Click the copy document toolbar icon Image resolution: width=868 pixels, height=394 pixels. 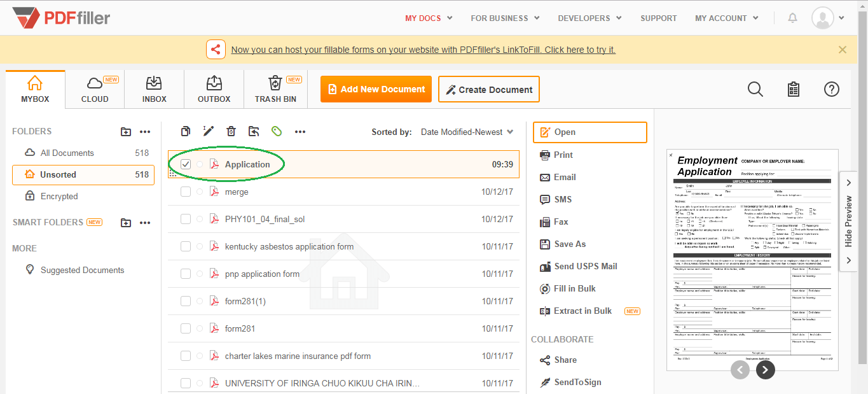tap(185, 131)
